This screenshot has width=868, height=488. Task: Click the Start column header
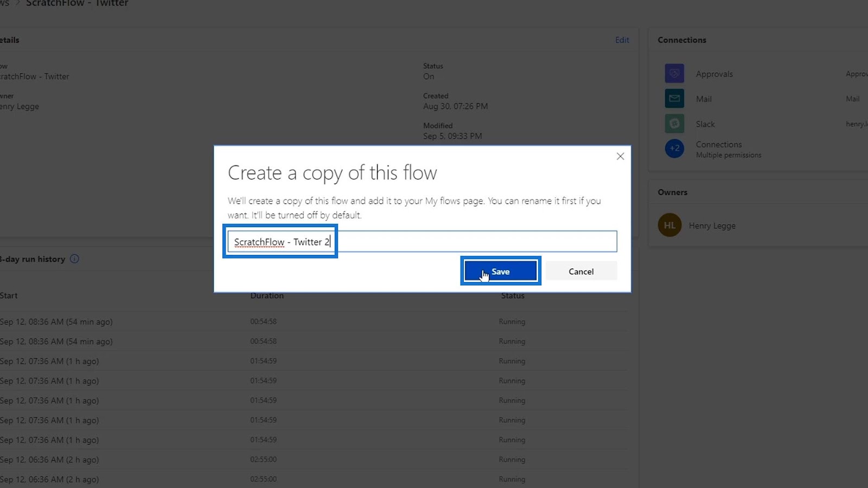click(x=9, y=296)
